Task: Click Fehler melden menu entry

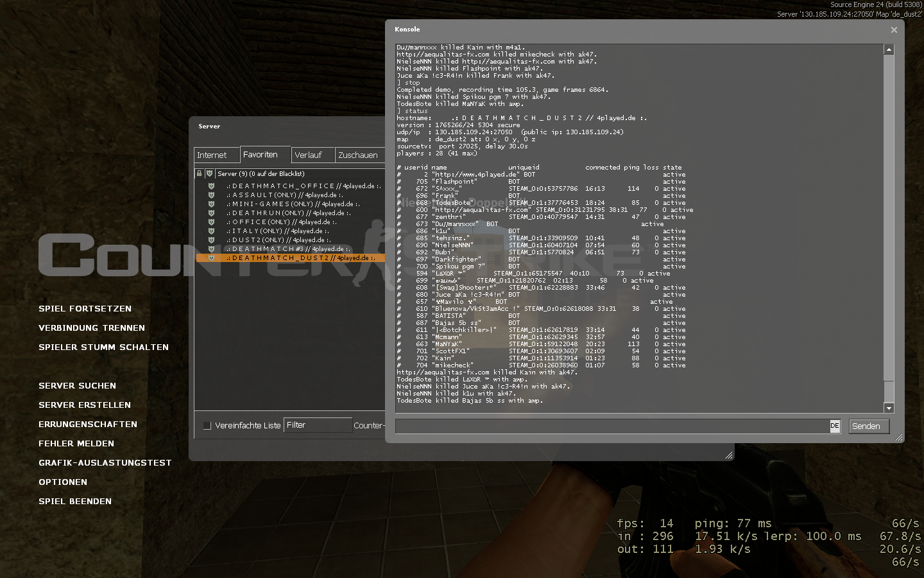Action: coord(76,444)
